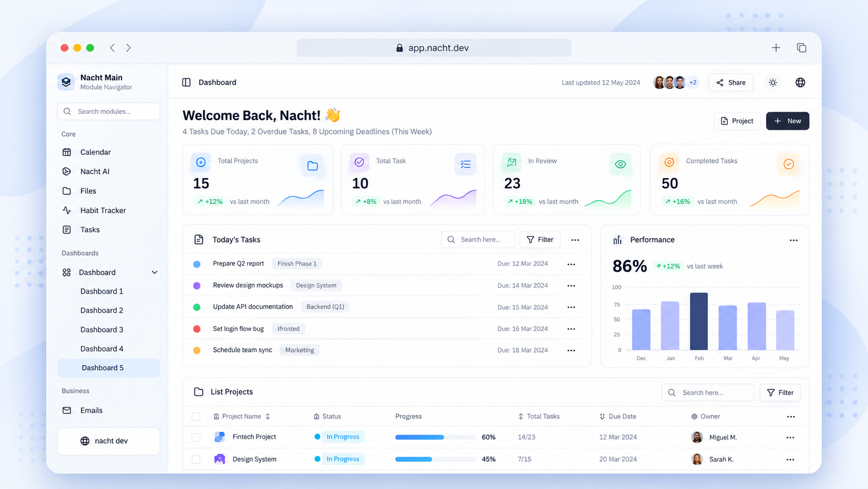Screen dimensions: 868x489
Task: Click the checkmark icon on Completed Tasks card
Action: pyautogui.click(x=789, y=164)
